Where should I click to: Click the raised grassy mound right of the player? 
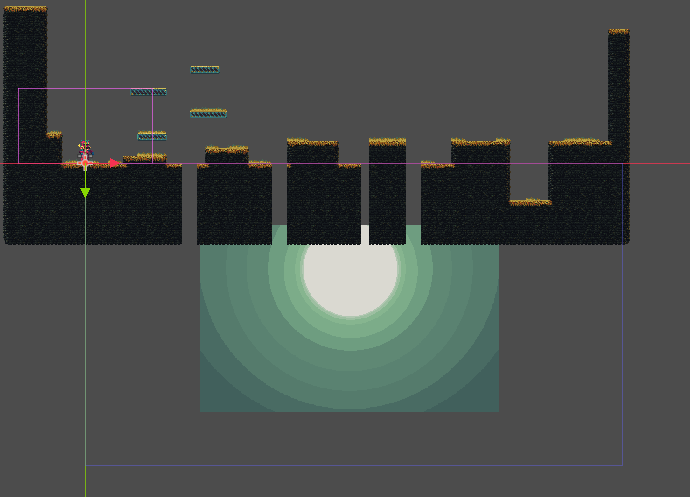coord(146,158)
